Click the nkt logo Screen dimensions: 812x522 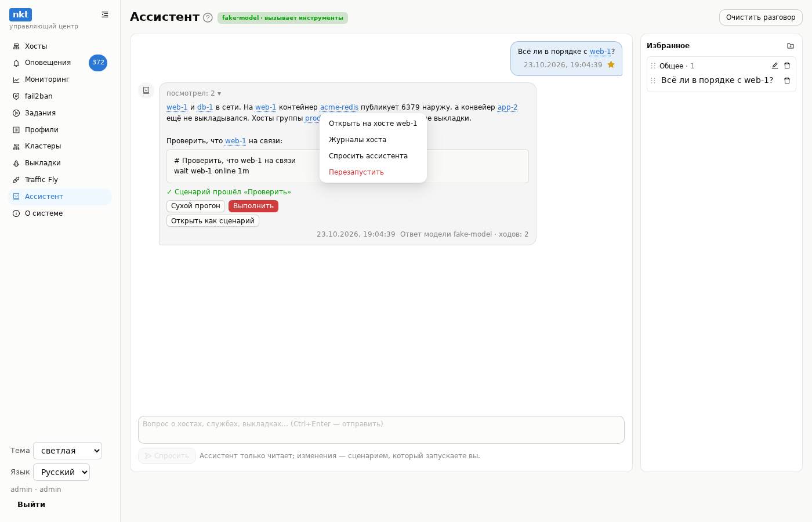[20, 14]
